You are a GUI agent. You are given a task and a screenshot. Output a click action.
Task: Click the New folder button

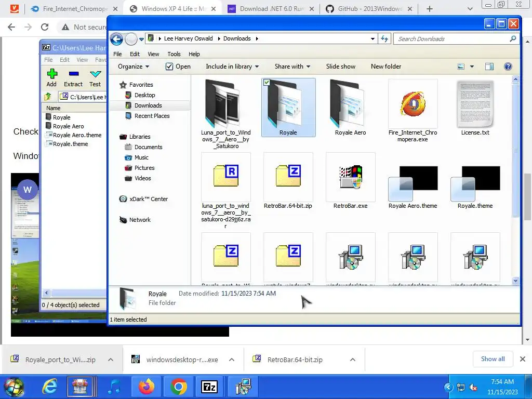pyautogui.click(x=386, y=66)
